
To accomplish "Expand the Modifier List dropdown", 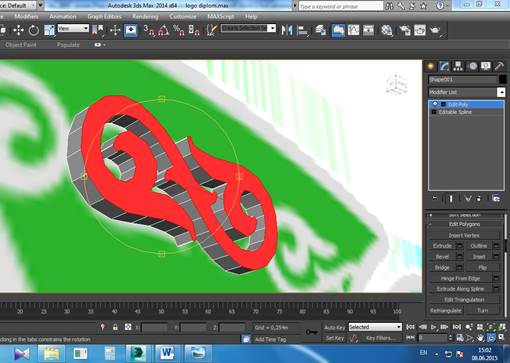I will (501, 92).
